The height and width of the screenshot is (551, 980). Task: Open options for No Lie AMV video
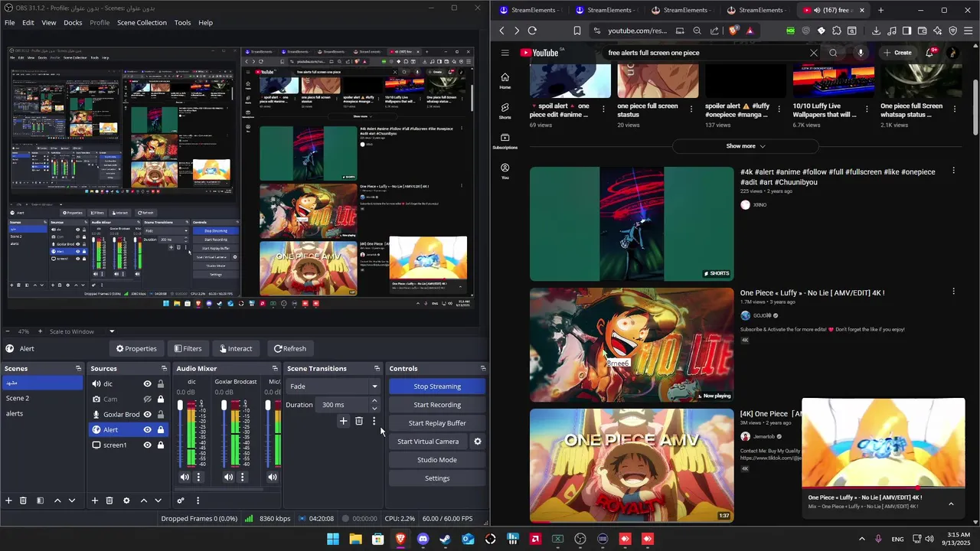coord(953,292)
